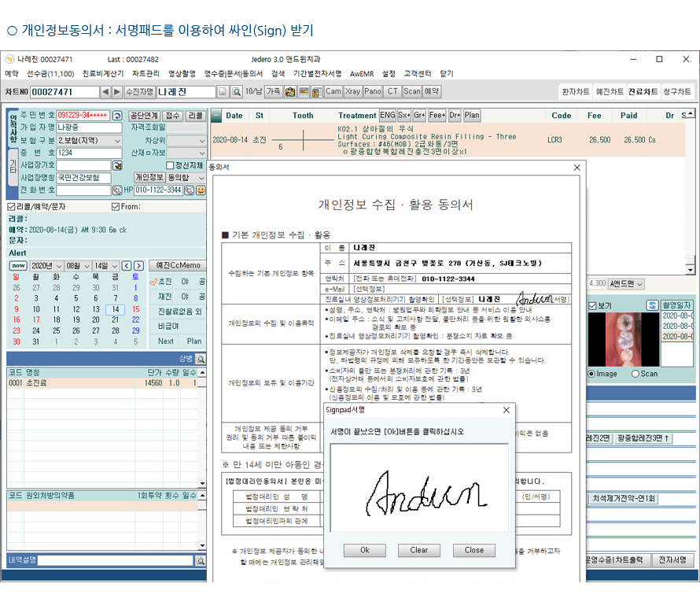Click the intraoral tooth photo thumbnail

619,338
